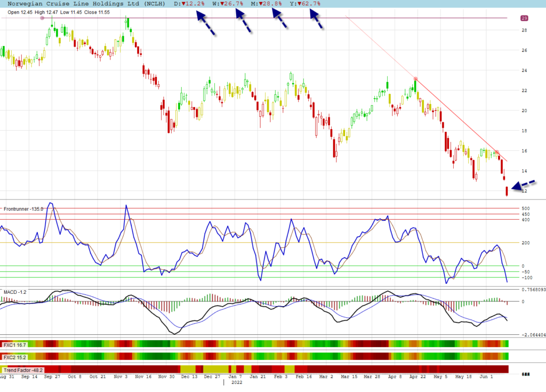Screen dimensions: 546x392
Task: Click the Feb 16 date axis label
Action: click(303, 377)
